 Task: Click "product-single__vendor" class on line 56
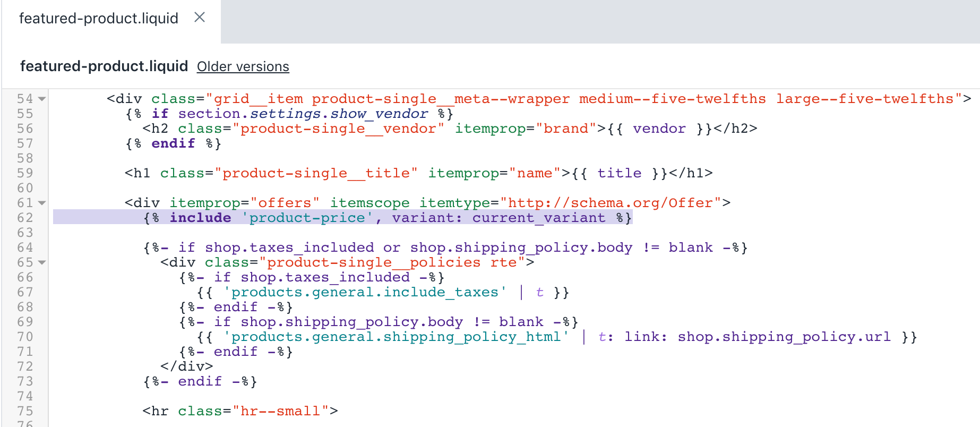click(x=338, y=129)
